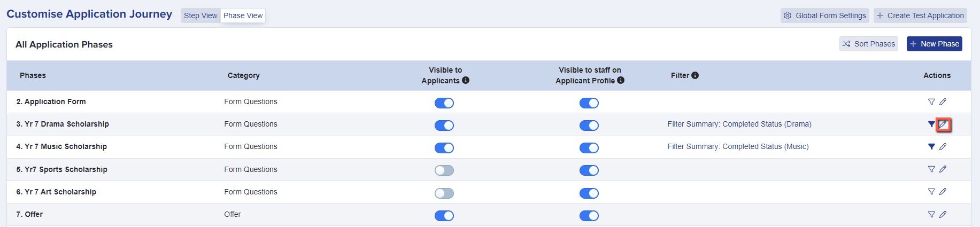
Task: Open filter for Application Form phase
Action: click(x=931, y=101)
